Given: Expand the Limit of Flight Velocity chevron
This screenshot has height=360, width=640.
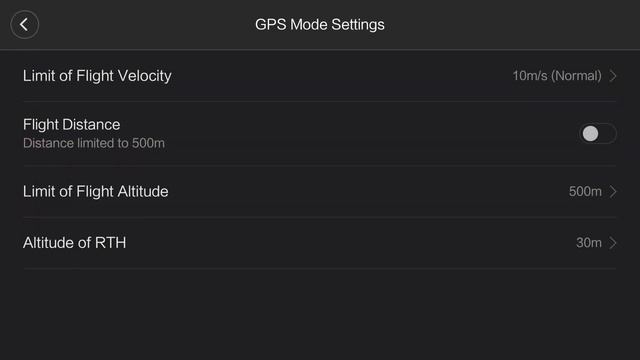Looking at the screenshot, I should [x=613, y=76].
